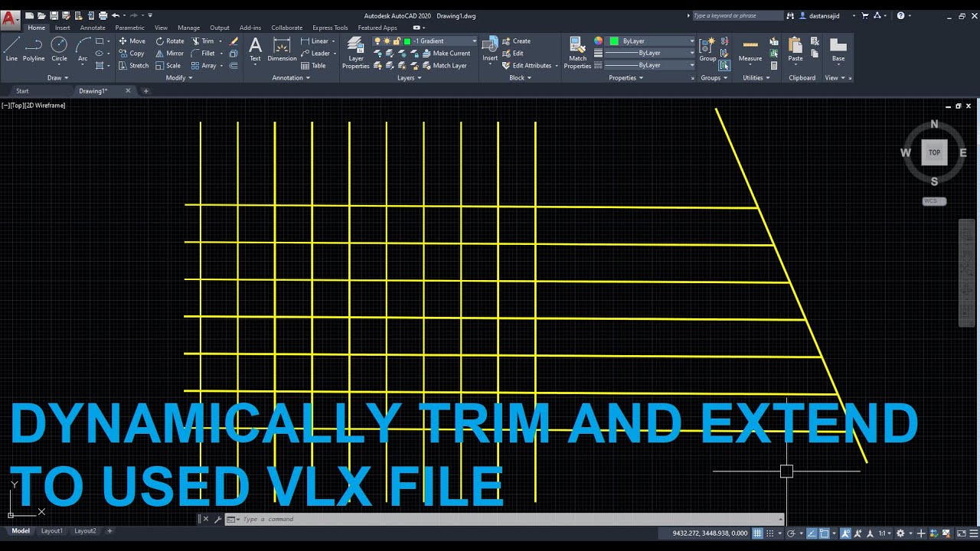980x551 pixels.
Task: Click the green layer color swatch
Action: (407, 41)
